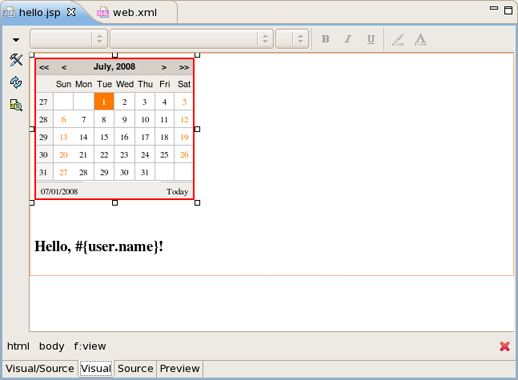The height and width of the screenshot is (380, 518).
Task: Minimize the editor pane
Action: 494,8
